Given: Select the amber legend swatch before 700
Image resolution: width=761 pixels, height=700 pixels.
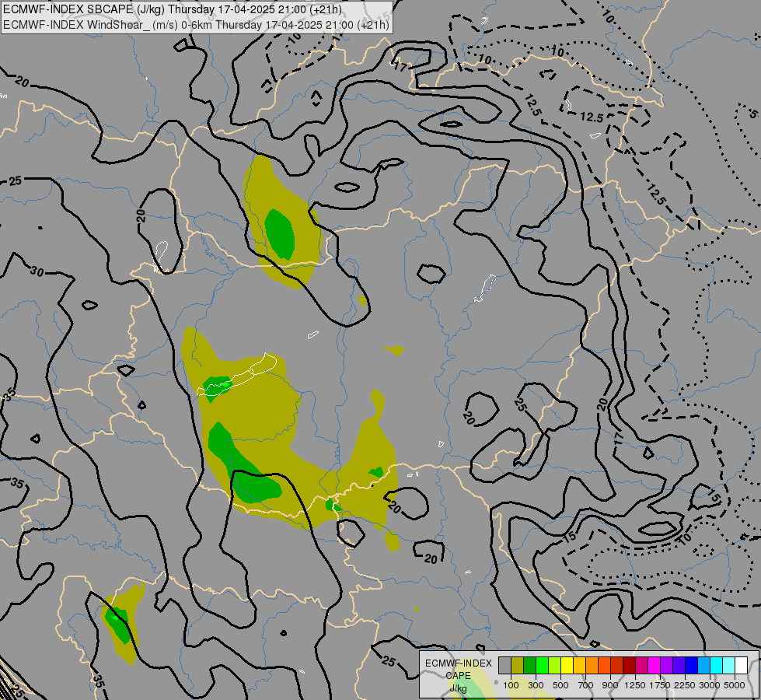Looking at the screenshot, I should pos(579,666).
